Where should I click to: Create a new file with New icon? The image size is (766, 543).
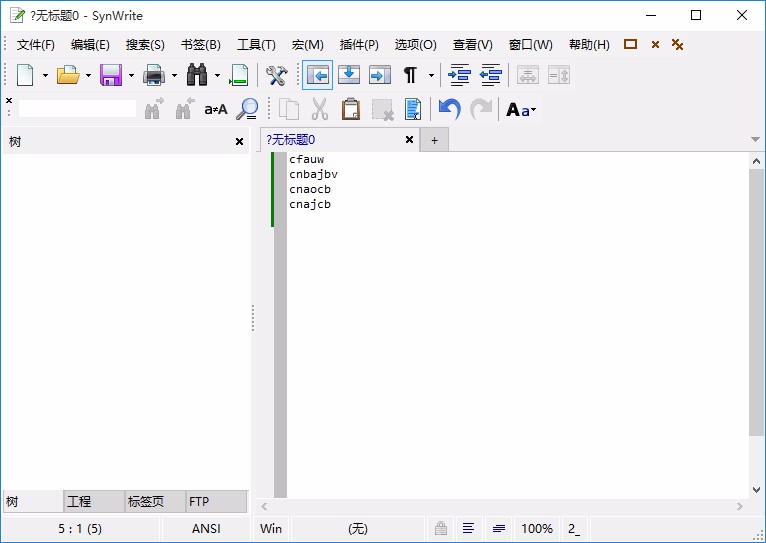pos(25,75)
